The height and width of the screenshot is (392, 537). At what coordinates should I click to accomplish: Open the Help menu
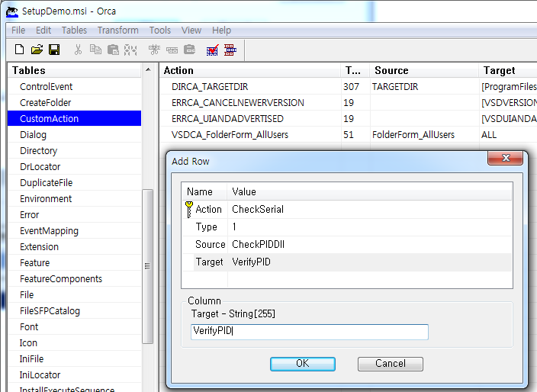point(221,31)
